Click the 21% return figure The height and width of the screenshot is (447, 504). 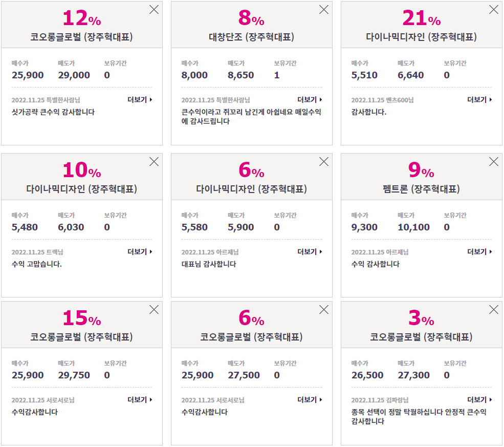(422, 18)
